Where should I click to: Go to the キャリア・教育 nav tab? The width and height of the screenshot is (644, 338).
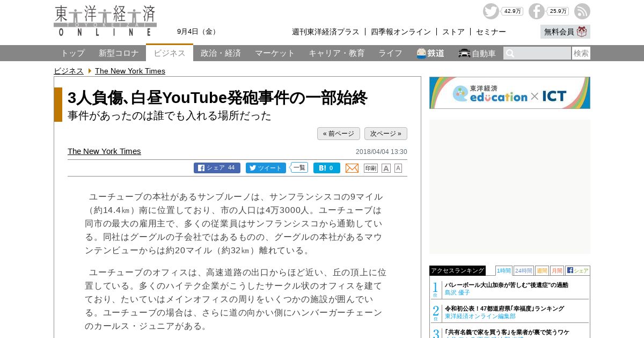coord(336,53)
